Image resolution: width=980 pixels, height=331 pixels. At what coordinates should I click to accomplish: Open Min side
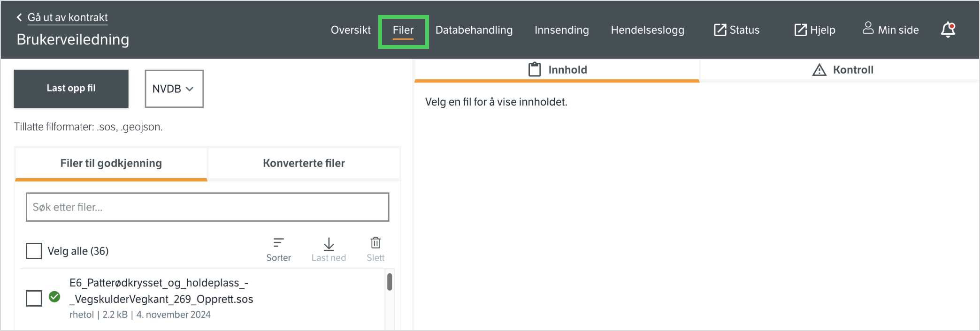(890, 30)
